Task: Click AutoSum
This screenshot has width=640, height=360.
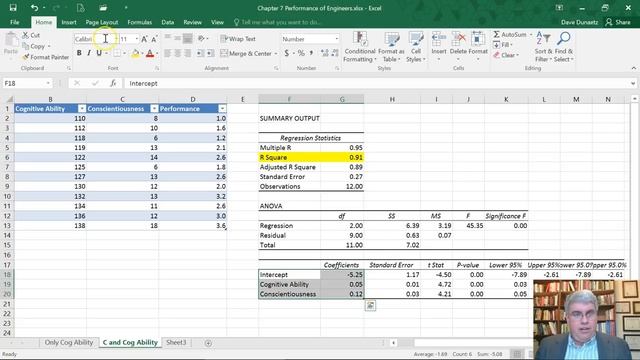Action: tap(509, 35)
